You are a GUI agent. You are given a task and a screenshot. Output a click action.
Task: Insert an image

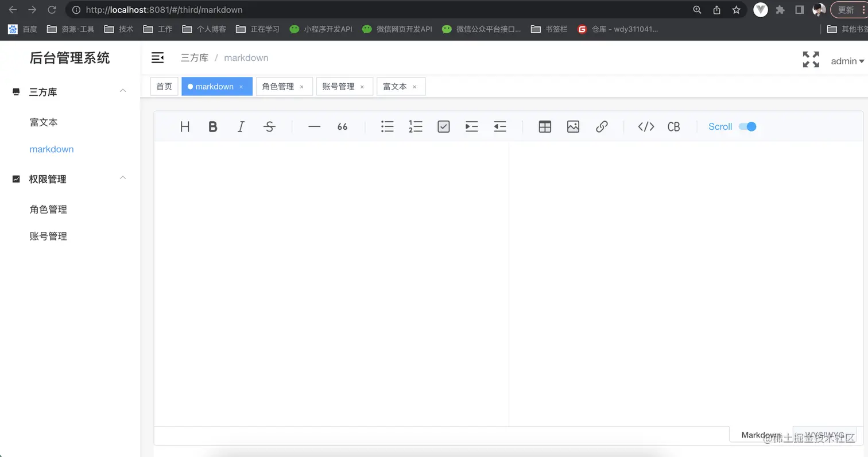click(573, 127)
